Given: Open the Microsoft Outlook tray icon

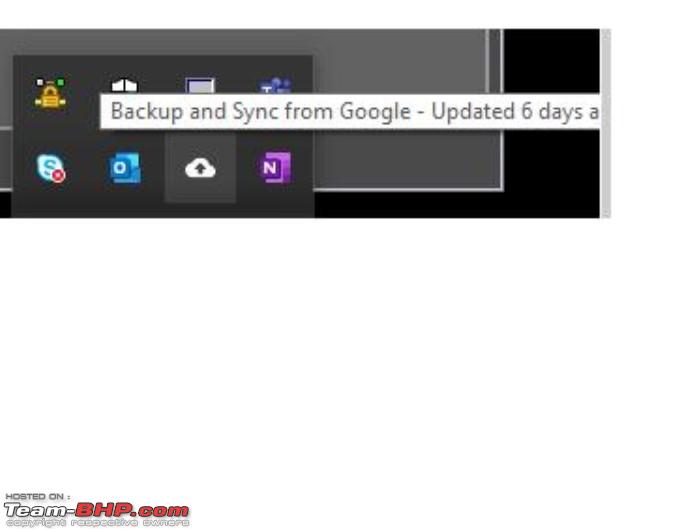Looking at the screenshot, I should click(124, 167).
